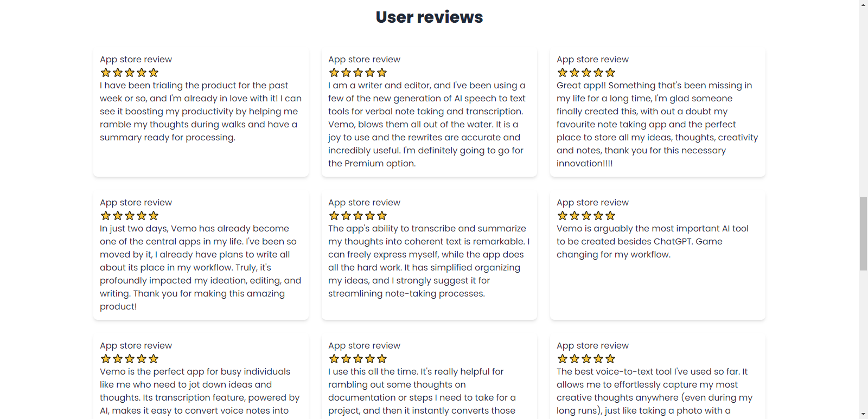This screenshot has width=868, height=419.
Task: Click fourth star in busy individuals review
Action: pyautogui.click(x=142, y=359)
